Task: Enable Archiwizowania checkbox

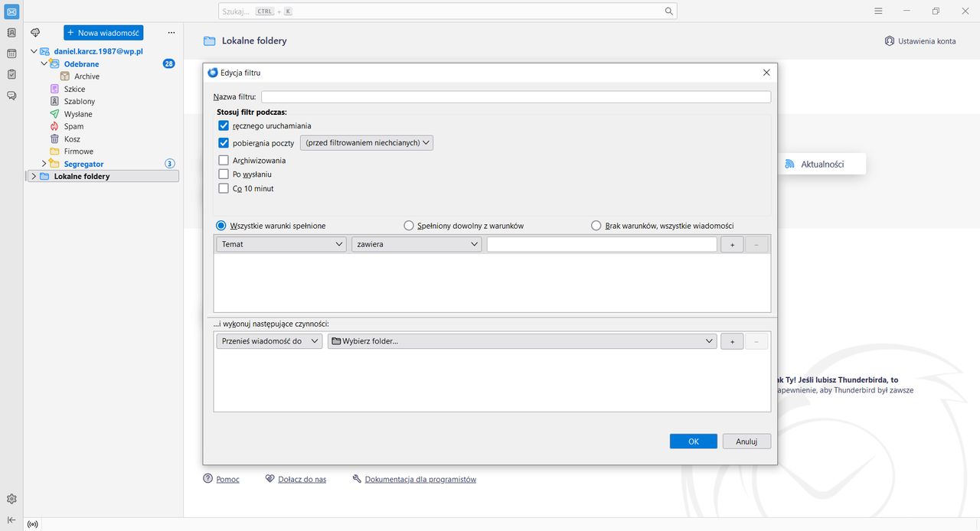Action: click(224, 161)
